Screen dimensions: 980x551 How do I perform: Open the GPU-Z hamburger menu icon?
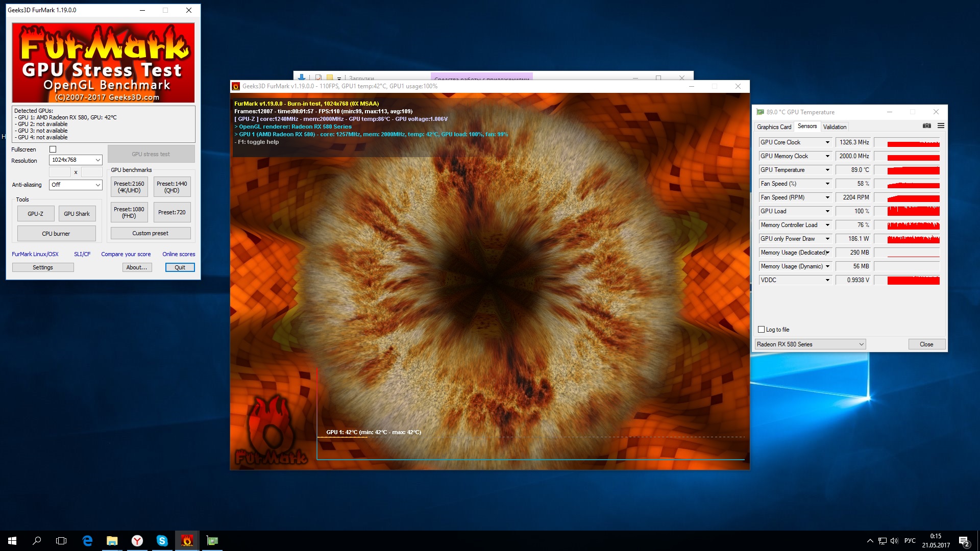(x=941, y=126)
